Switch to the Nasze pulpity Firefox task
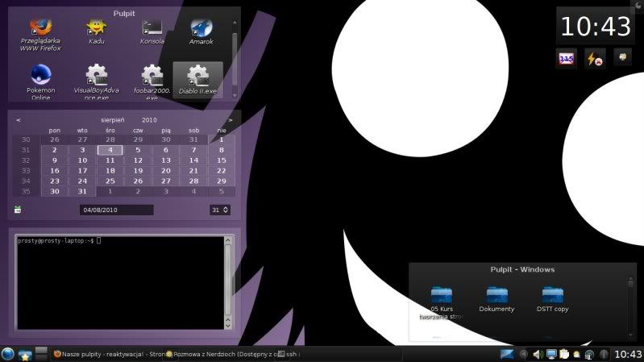The height and width of the screenshot is (362, 644). (109, 354)
